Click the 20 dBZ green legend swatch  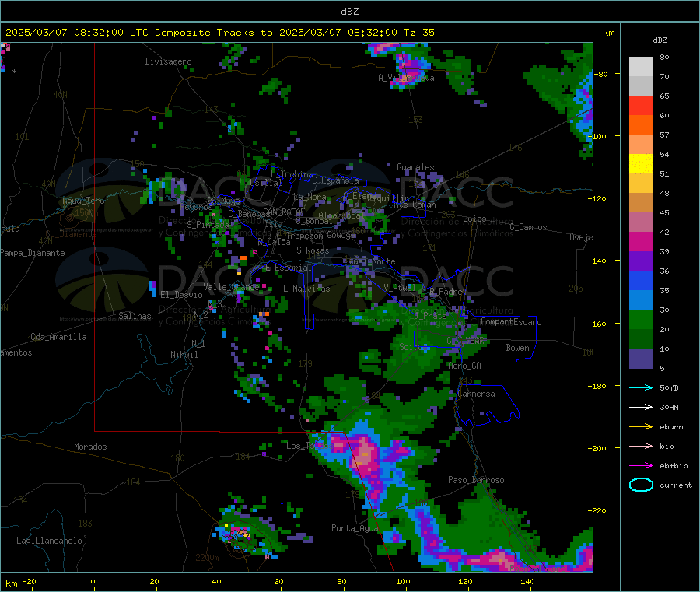(641, 319)
